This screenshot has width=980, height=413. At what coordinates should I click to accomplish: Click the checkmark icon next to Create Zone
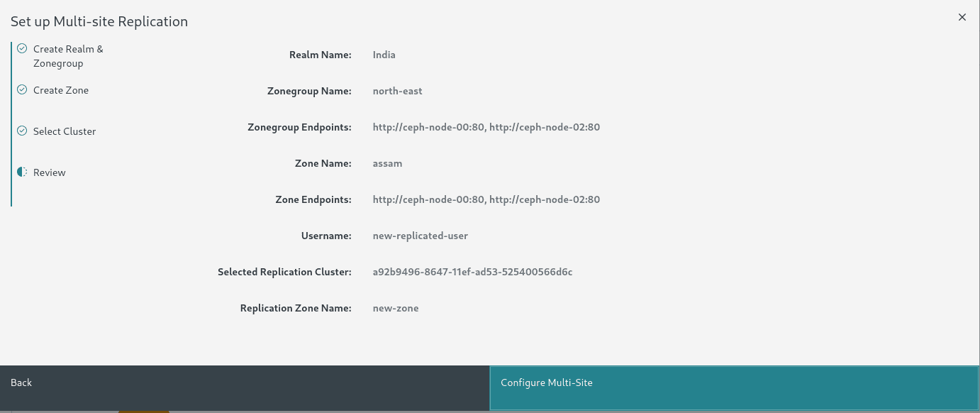tap(22, 90)
